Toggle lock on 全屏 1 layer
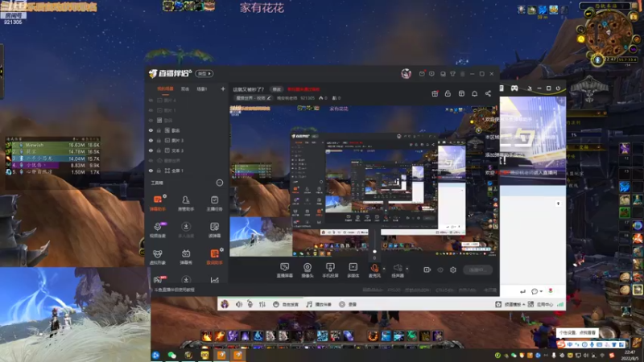Image resolution: width=644 pixels, height=362 pixels. 159,171
